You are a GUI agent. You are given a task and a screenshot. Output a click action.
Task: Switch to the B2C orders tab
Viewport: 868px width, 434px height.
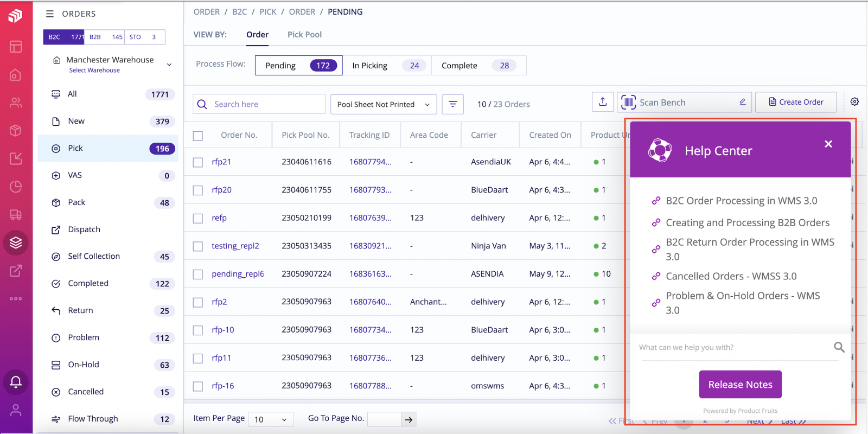point(64,37)
